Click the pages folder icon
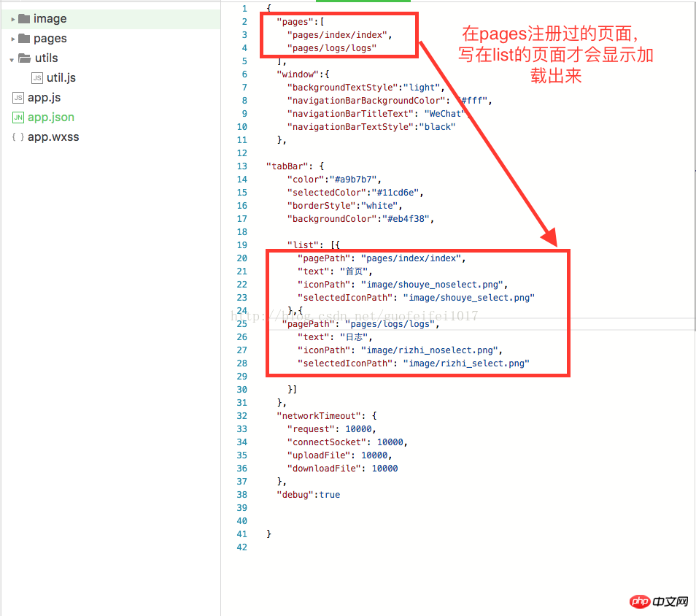This screenshot has height=616, width=696. 24,39
